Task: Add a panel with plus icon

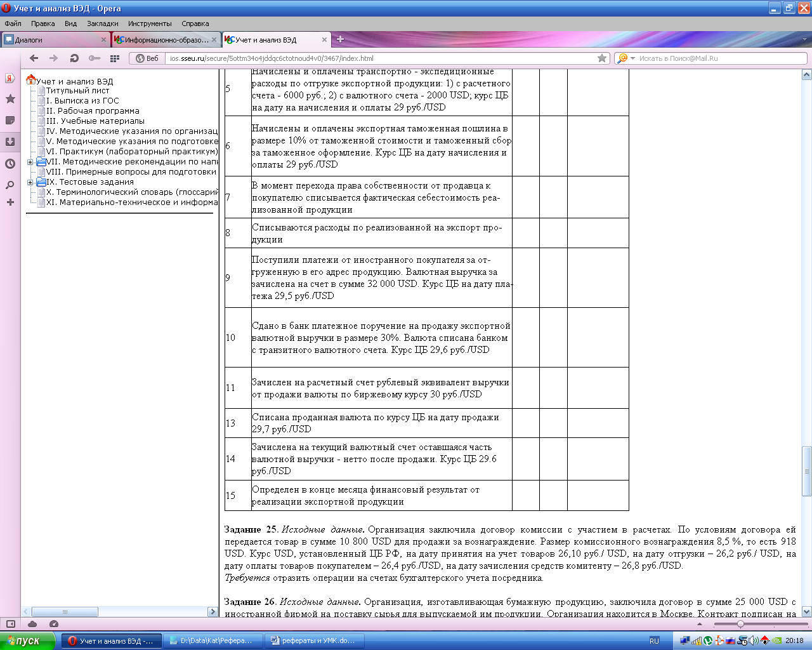Action: click(10, 202)
